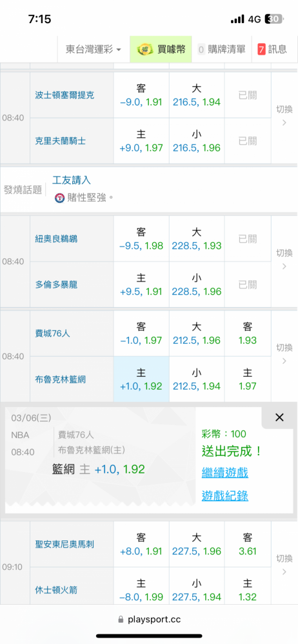Close the bet confirmation panel
The image size is (298, 644).
pyautogui.click(x=279, y=418)
